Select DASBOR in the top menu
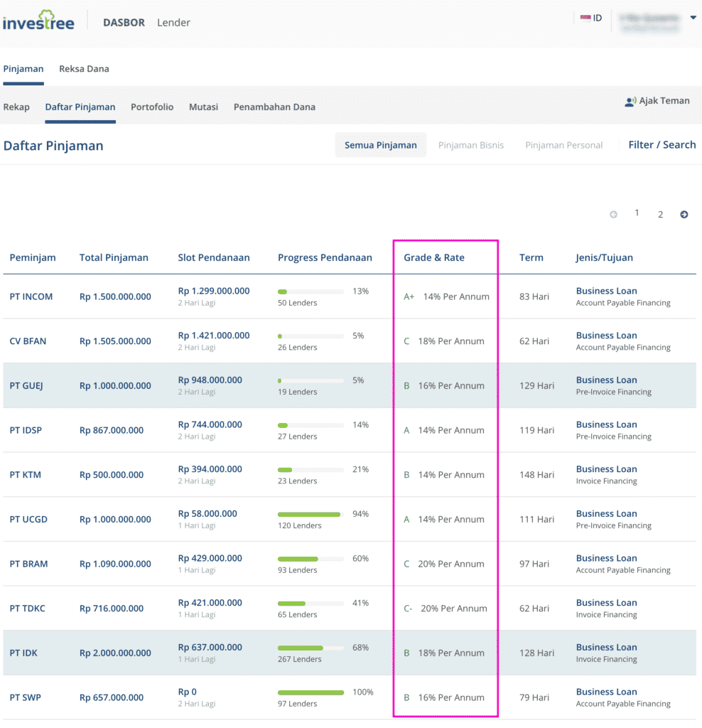Image resolution: width=702 pixels, height=728 pixels. 124,22
